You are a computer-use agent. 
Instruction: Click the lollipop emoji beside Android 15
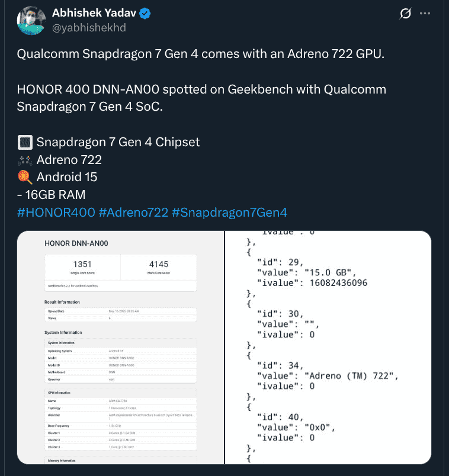(x=24, y=177)
